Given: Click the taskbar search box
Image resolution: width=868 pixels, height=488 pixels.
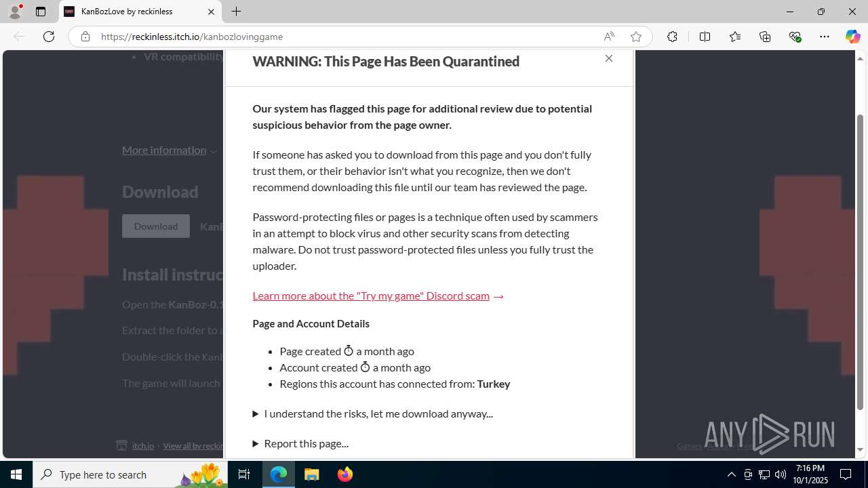Looking at the screenshot, I should (129, 474).
